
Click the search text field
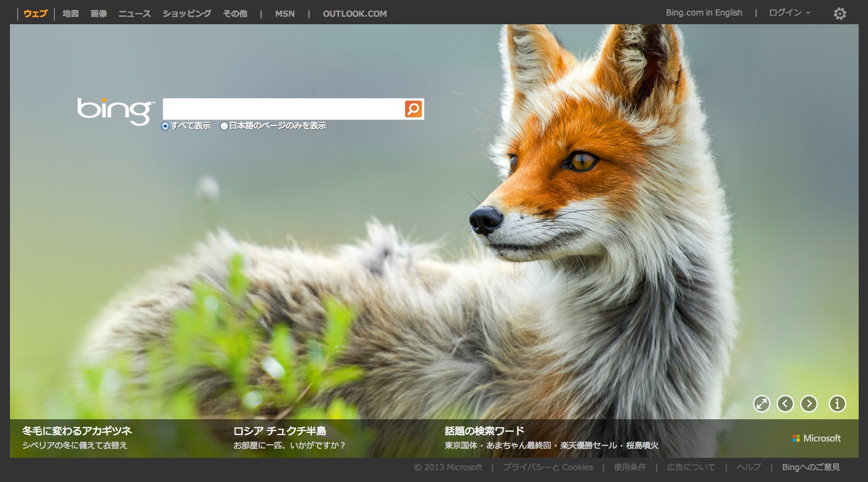click(x=283, y=109)
